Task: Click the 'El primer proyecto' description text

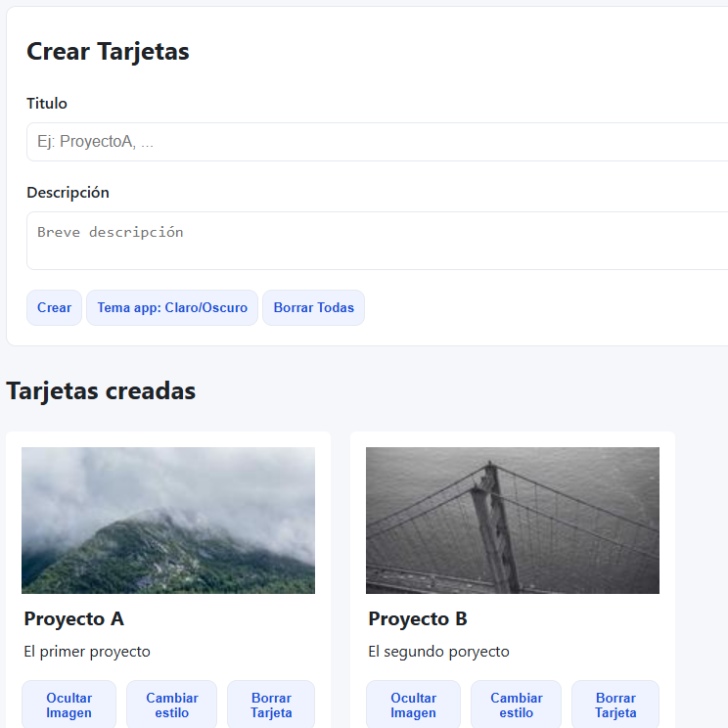Action: coord(87,652)
